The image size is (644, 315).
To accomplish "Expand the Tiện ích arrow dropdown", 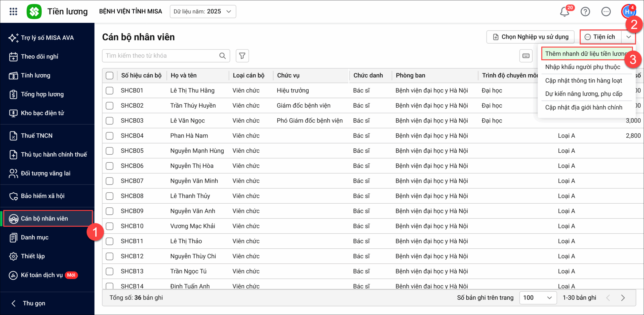I will click(628, 37).
